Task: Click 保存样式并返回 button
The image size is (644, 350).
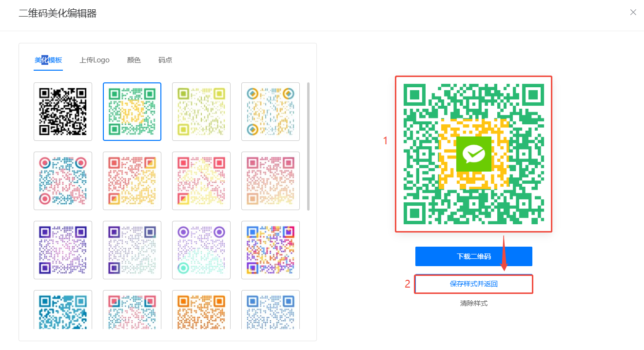Action: [x=473, y=284]
